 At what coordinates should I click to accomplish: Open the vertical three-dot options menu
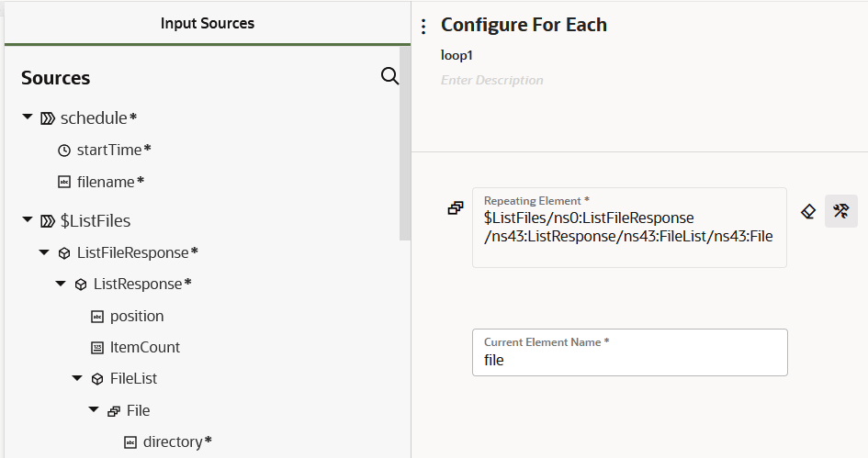423,27
